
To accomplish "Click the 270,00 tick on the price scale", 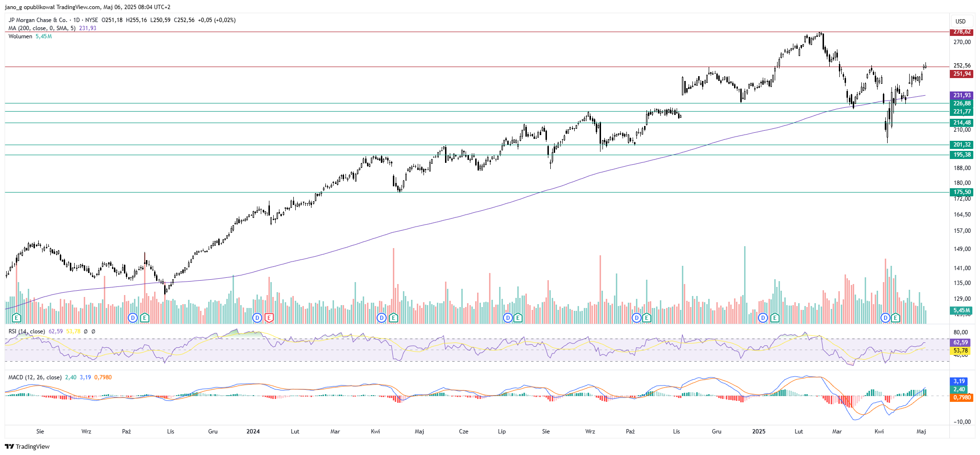I will (x=962, y=42).
